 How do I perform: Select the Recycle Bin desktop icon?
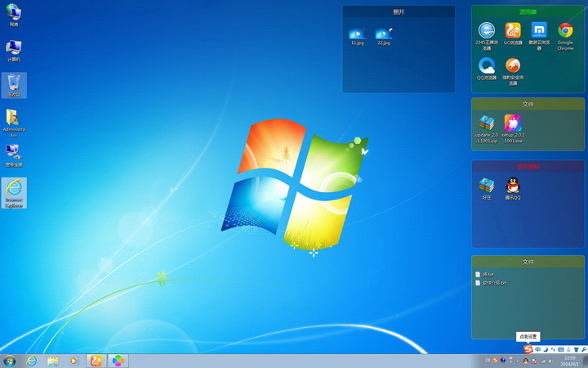click(x=14, y=85)
